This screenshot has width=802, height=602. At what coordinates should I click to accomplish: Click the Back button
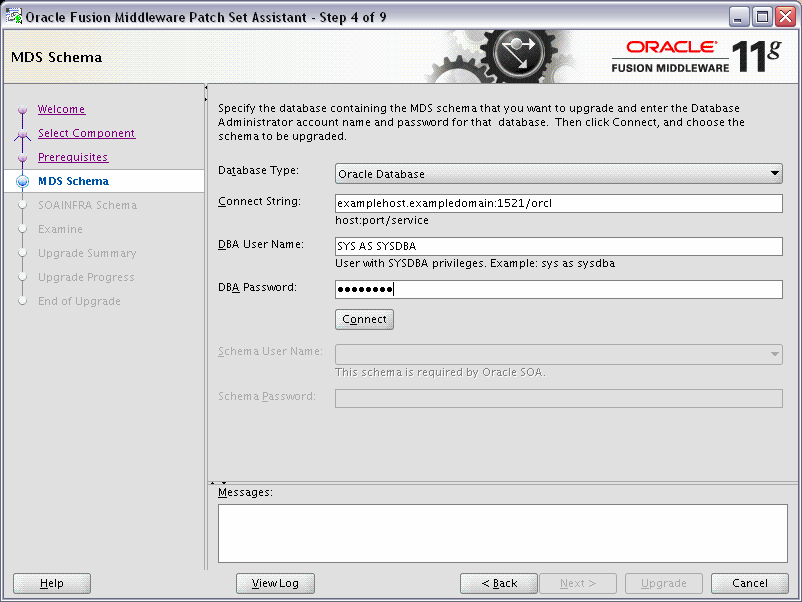tap(498, 583)
